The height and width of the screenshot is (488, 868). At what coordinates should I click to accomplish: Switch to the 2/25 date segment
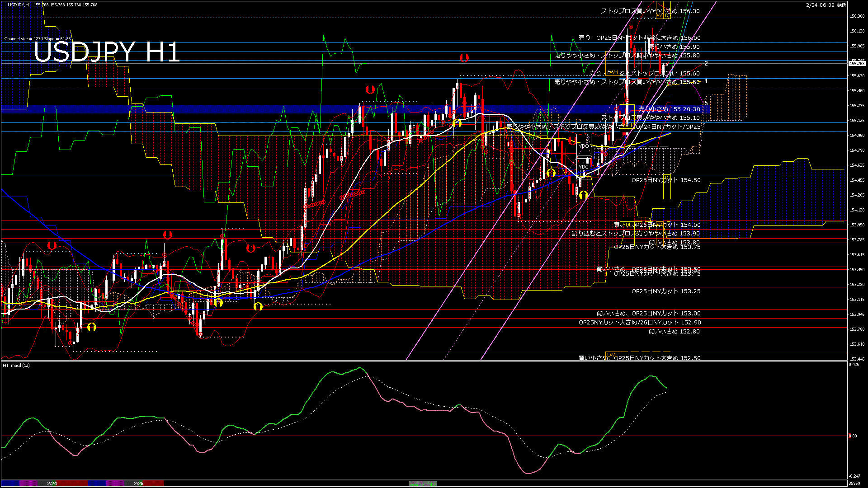point(138,483)
